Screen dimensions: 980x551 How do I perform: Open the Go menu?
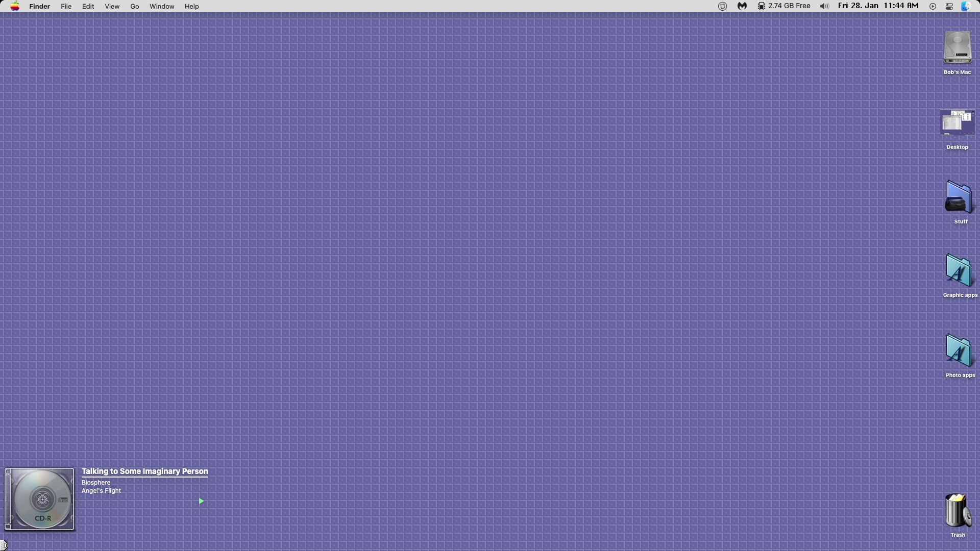tap(134, 6)
